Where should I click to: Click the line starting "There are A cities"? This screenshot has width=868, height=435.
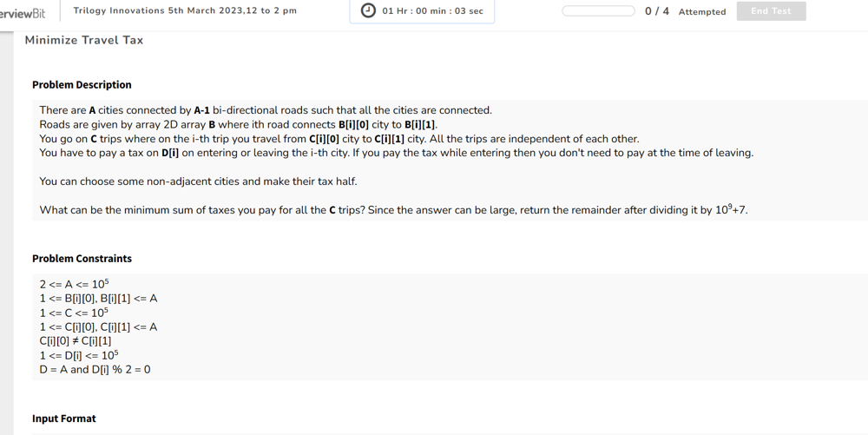266,110
